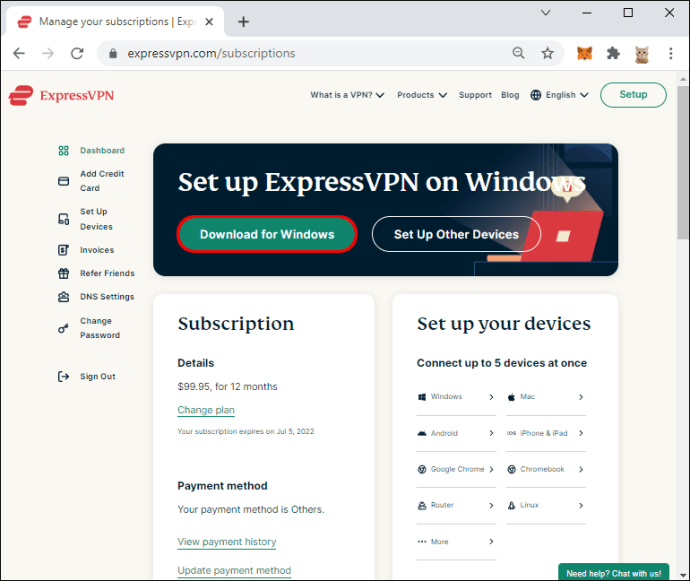690x581 pixels.
Task: Open Chrome's three-dot menu
Action: (671, 54)
